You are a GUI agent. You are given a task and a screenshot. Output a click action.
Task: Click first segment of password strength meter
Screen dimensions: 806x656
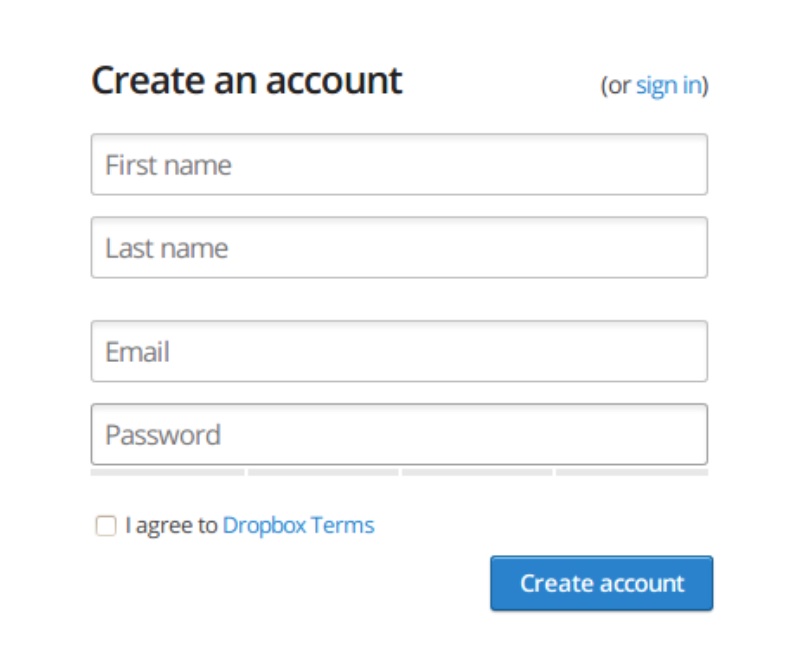pos(167,472)
